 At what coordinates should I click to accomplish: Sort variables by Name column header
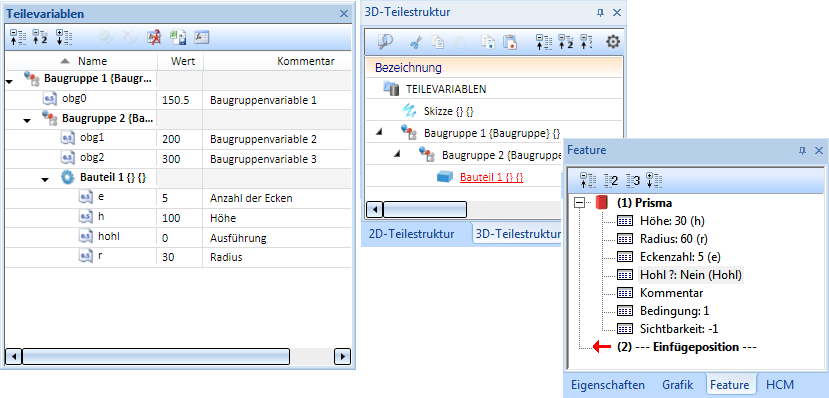[93, 61]
